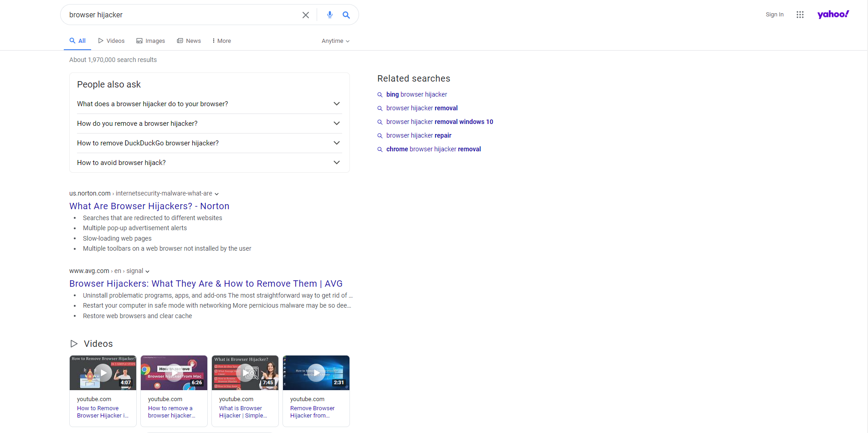Play the 7:45 What is Browser Hijacker video

pyautogui.click(x=245, y=373)
